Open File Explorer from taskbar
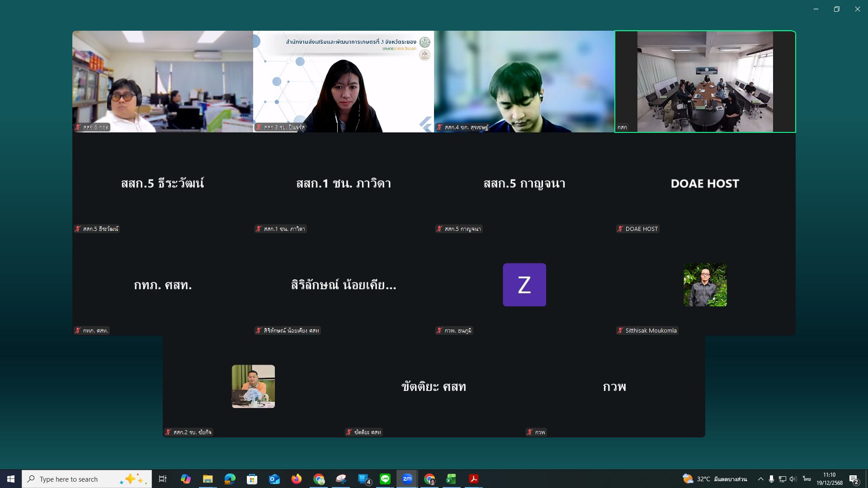Screen dimensions: 868x488 (x=208, y=479)
